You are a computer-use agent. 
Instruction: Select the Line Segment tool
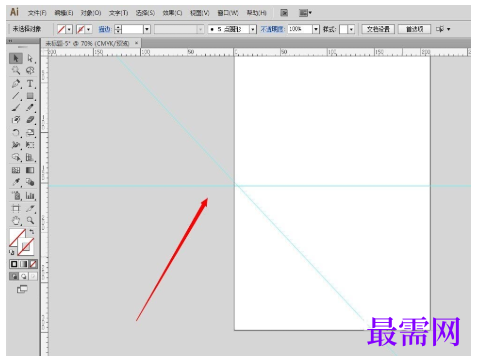[x=16, y=96]
